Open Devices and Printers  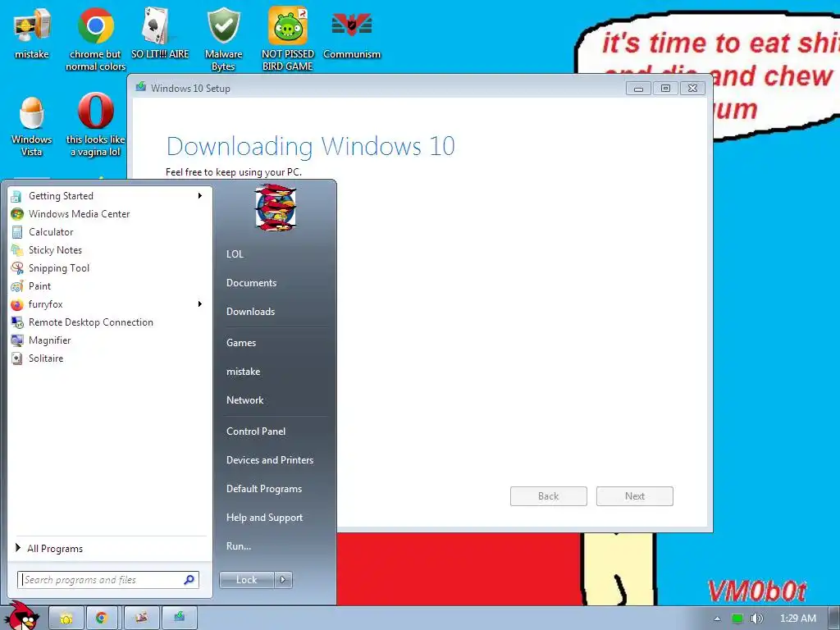coord(269,460)
